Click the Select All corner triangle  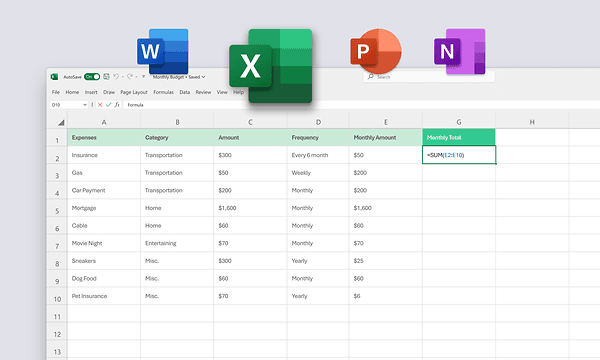[x=61, y=122]
